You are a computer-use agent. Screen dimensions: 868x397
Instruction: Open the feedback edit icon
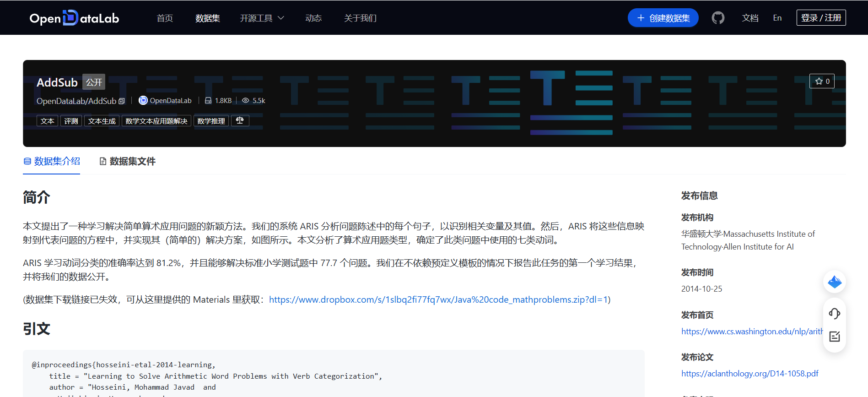(x=834, y=337)
